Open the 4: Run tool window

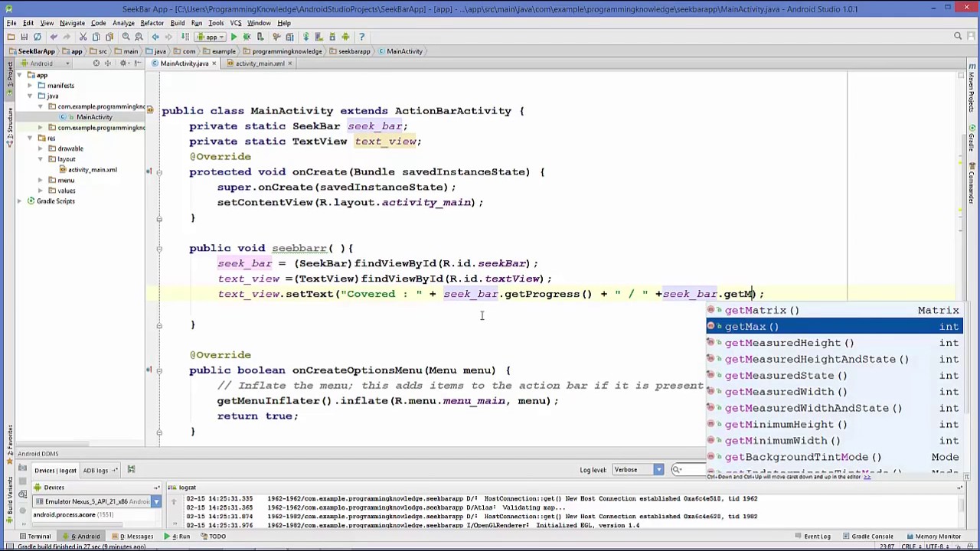pyautogui.click(x=177, y=536)
